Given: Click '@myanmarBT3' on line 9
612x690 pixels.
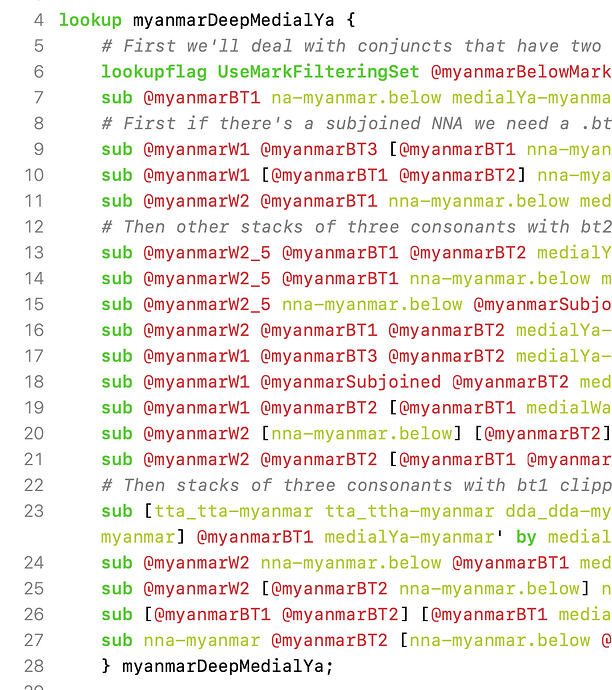Looking at the screenshot, I should pos(319,150).
